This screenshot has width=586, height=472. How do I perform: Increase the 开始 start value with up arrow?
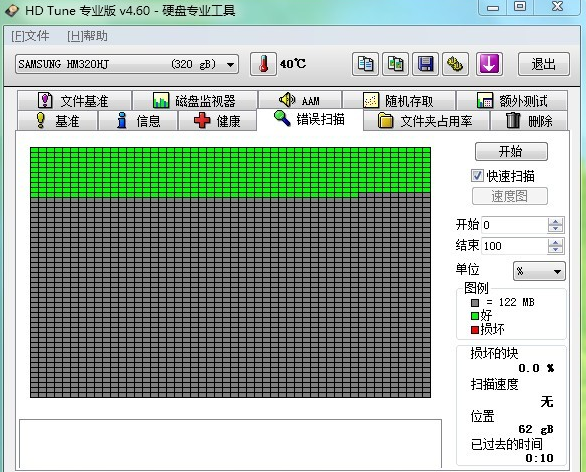point(555,222)
